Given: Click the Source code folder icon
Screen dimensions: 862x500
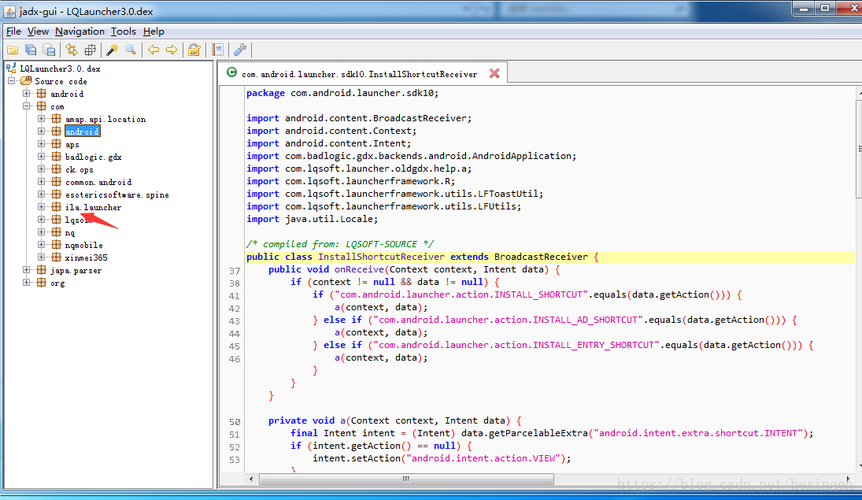Looking at the screenshot, I should click(x=26, y=81).
